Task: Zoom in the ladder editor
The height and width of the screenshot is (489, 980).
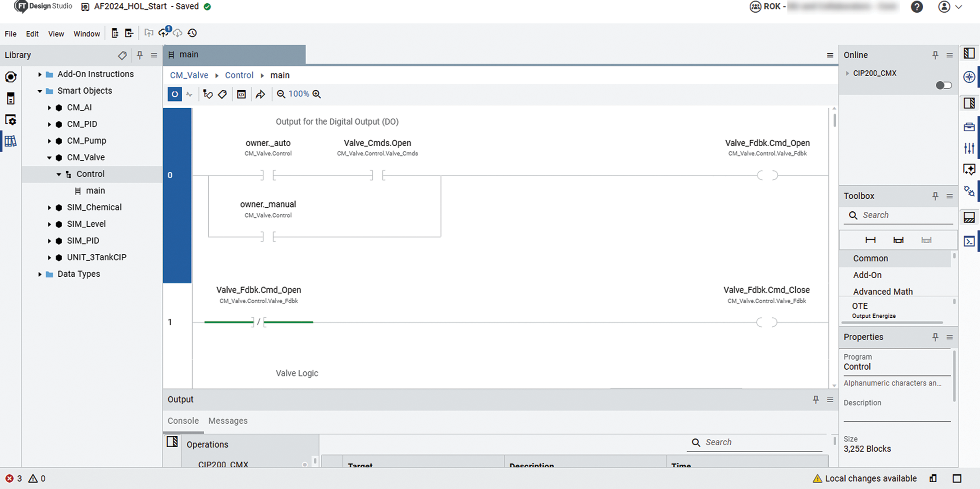Action: [x=317, y=94]
